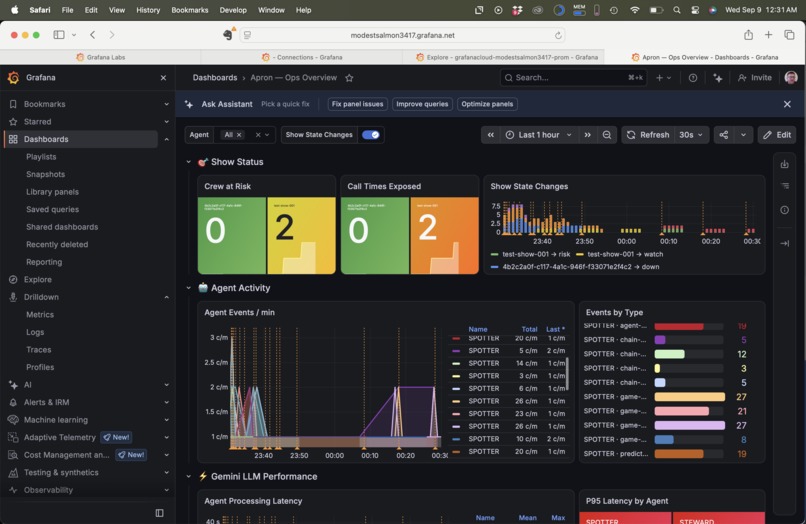Close the sidebar navigation menu
The image size is (806, 524).
(x=163, y=78)
